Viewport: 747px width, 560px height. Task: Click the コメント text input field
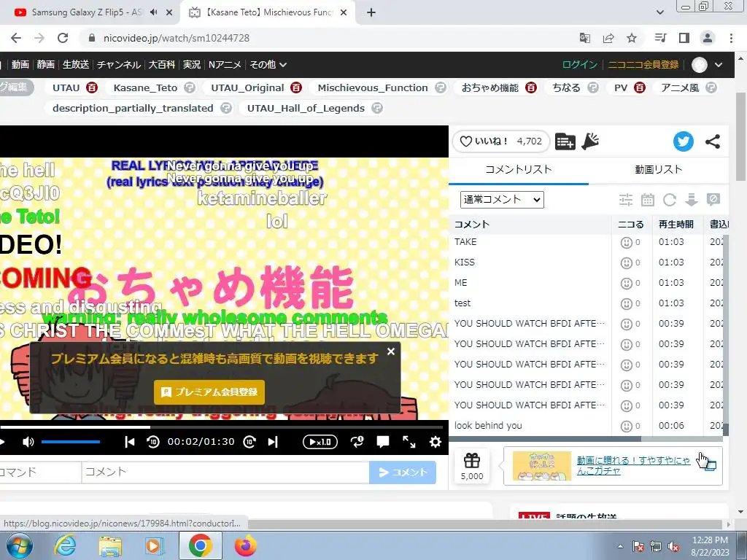pyautogui.click(x=225, y=472)
